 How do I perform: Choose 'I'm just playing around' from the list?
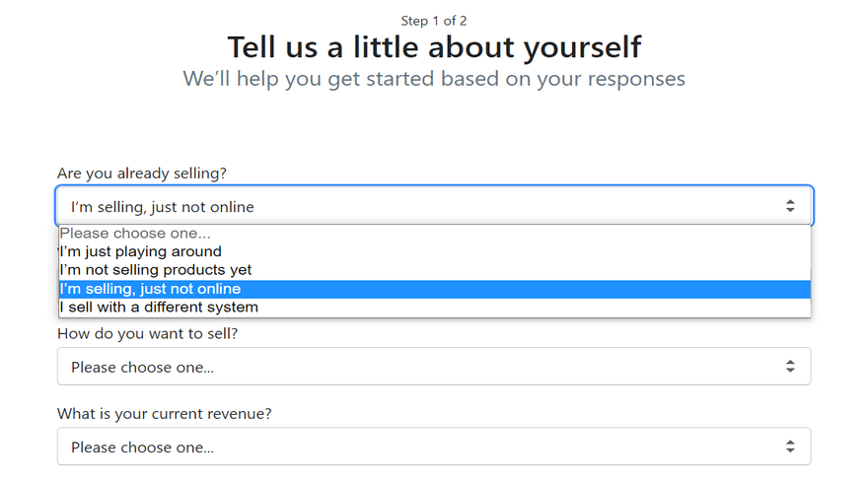click(x=141, y=251)
